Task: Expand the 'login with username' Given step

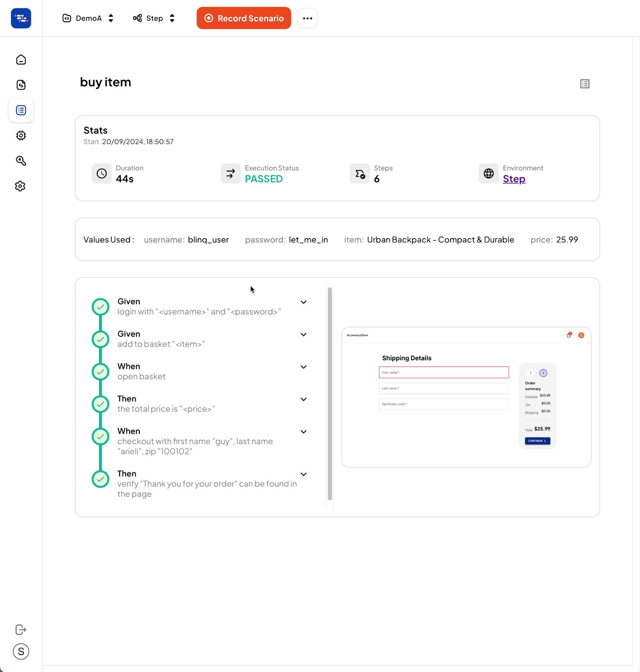Action: (303, 302)
